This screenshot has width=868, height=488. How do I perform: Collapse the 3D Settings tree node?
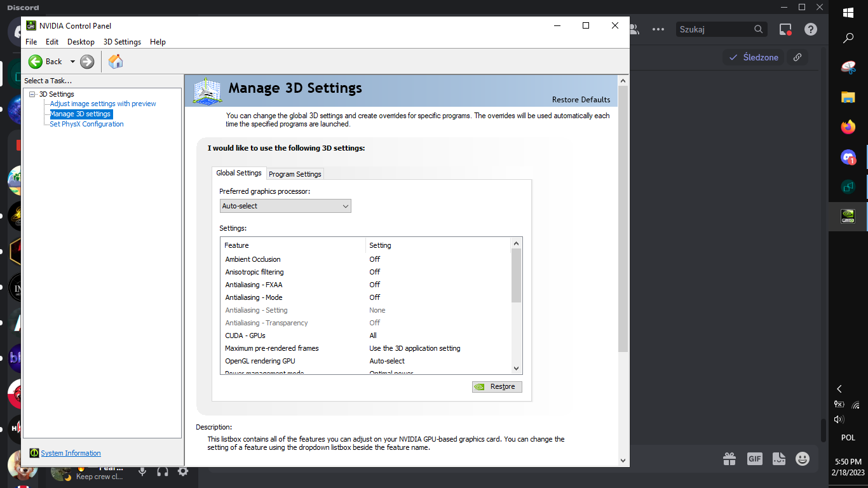[32, 94]
